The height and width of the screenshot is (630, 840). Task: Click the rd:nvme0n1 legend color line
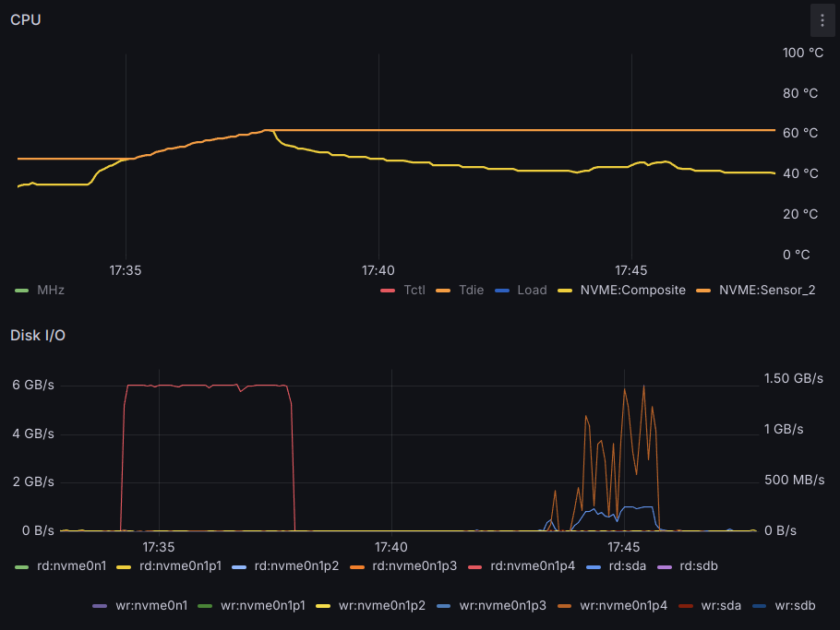coord(22,565)
